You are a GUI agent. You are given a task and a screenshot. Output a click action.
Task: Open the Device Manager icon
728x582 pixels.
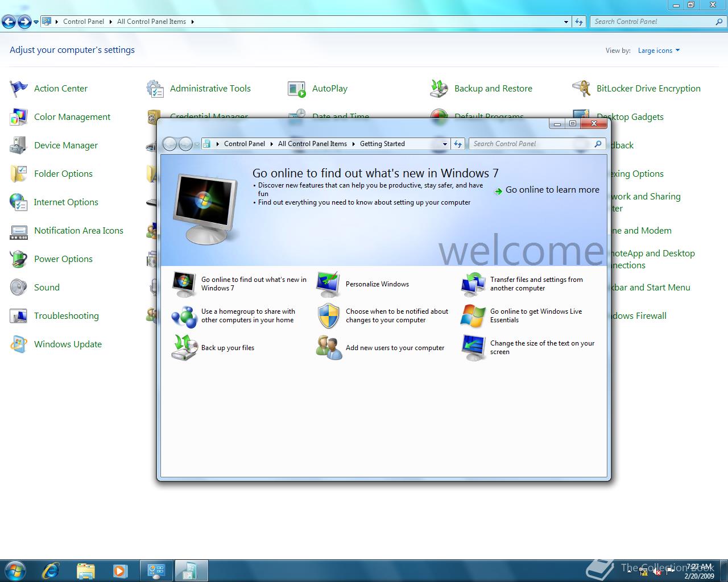coord(19,145)
